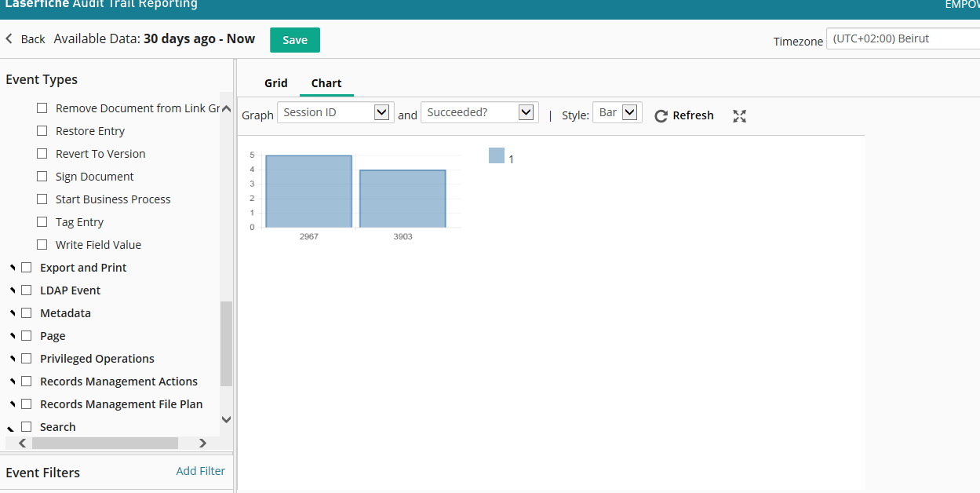Expand Records Management File Plan node
Image resolution: width=980 pixels, height=493 pixels.
click(x=12, y=405)
